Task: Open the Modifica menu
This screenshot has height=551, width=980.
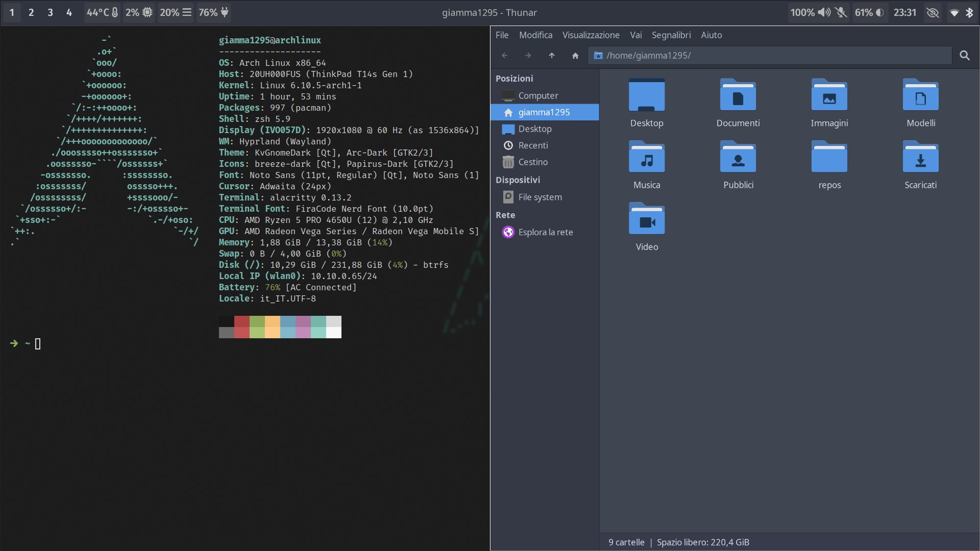Action: point(536,35)
